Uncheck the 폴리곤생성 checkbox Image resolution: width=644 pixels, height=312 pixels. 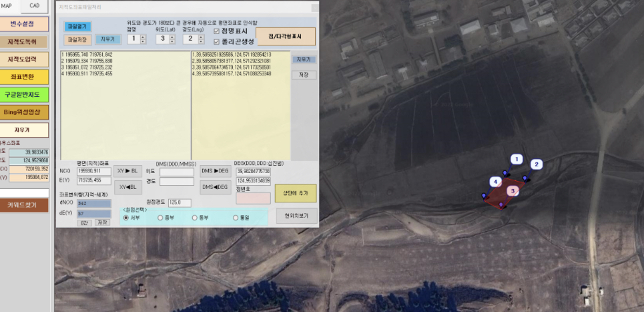pyautogui.click(x=216, y=41)
